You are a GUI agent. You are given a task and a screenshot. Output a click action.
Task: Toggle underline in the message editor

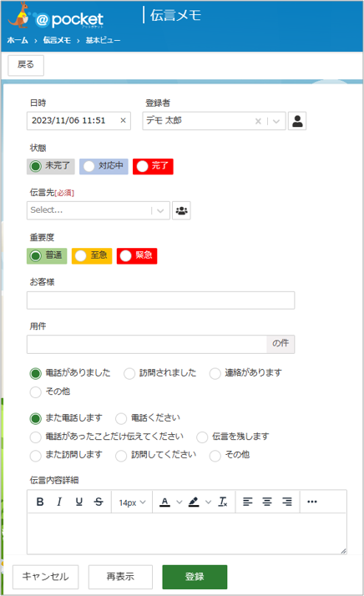coord(78,502)
